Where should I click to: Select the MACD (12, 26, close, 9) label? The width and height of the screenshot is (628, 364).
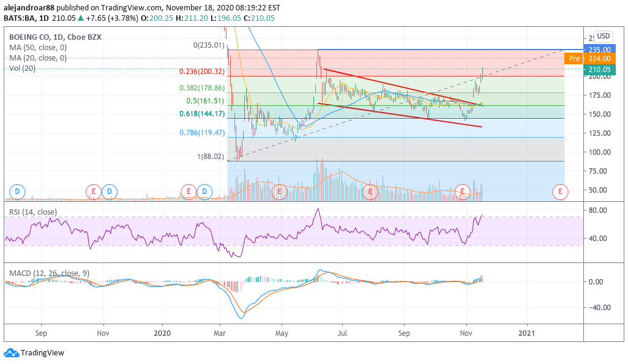point(49,273)
